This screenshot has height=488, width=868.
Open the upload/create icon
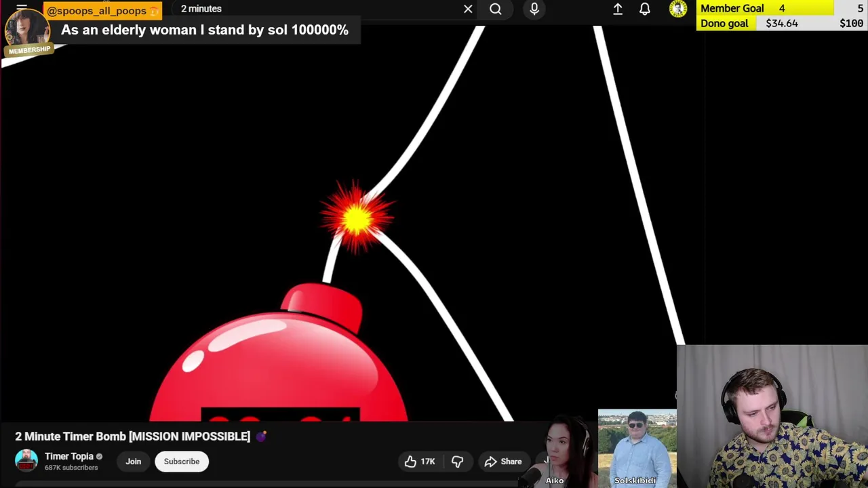point(618,9)
